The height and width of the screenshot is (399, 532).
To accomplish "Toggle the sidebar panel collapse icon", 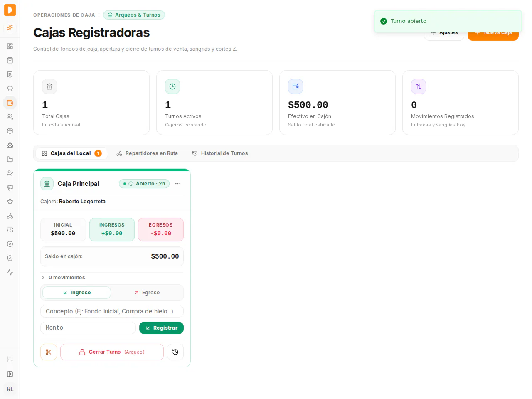I will (x=10, y=374).
